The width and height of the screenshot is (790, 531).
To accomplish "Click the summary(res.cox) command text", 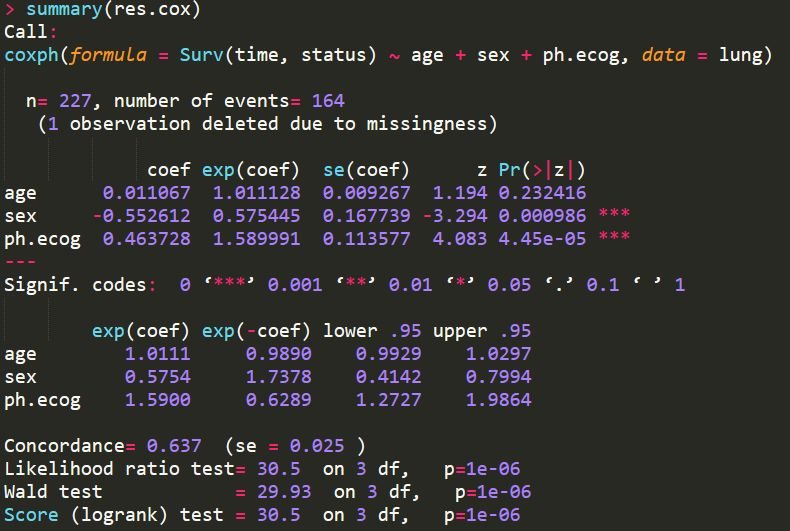I will pos(113,9).
